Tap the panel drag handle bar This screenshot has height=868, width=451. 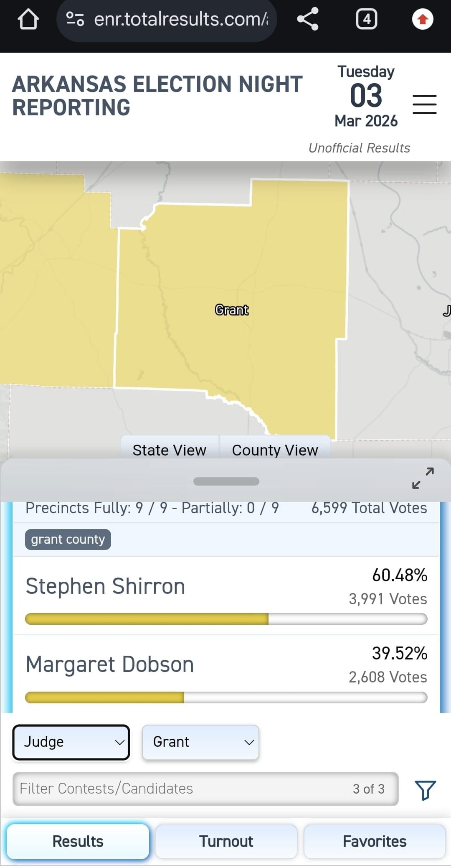tap(226, 481)
